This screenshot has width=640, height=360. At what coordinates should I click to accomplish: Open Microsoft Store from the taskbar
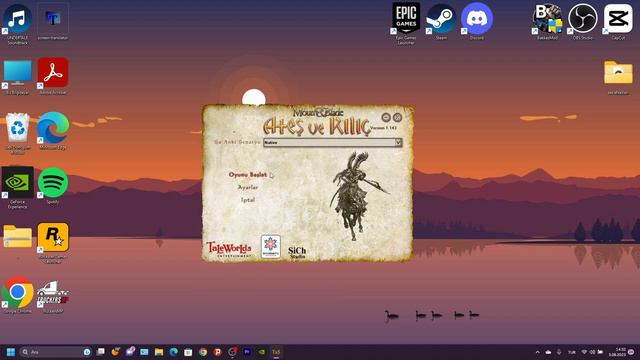click(x=188, y=352)
